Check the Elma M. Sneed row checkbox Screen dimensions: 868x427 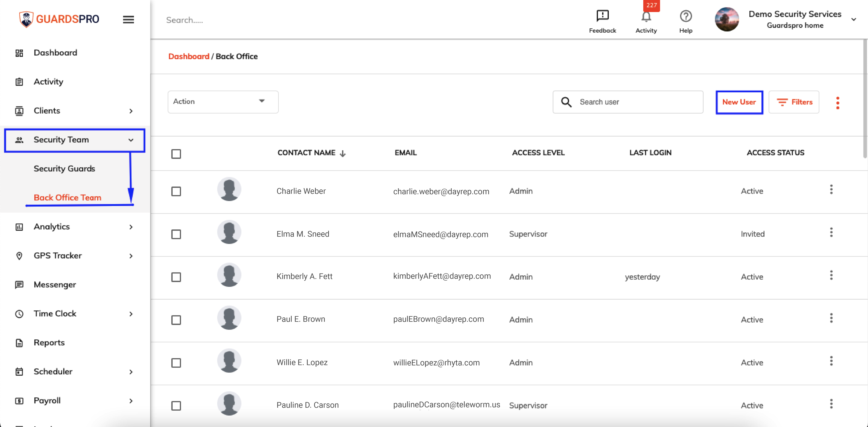[176, 234]
